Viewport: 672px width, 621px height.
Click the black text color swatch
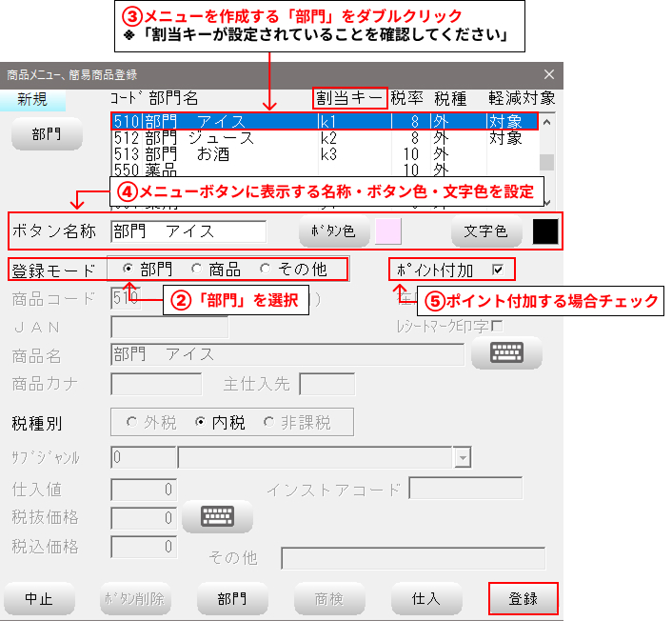point(545,231)
